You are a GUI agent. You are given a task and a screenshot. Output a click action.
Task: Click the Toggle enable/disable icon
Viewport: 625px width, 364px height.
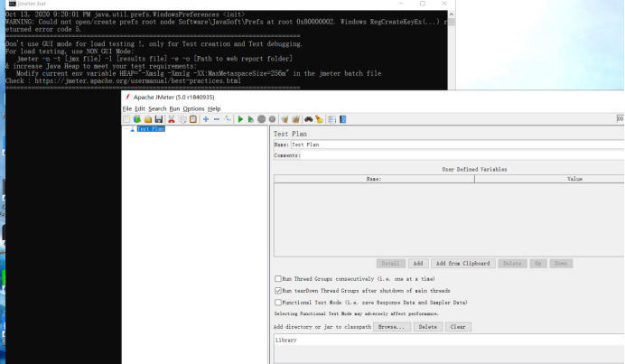pyautogui.click(x=228, y=119)
